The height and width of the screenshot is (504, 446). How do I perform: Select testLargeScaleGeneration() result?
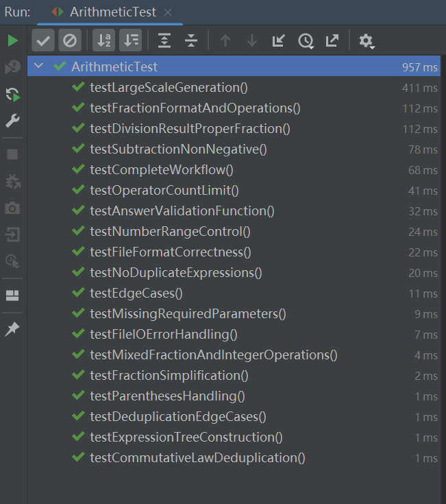234,88
